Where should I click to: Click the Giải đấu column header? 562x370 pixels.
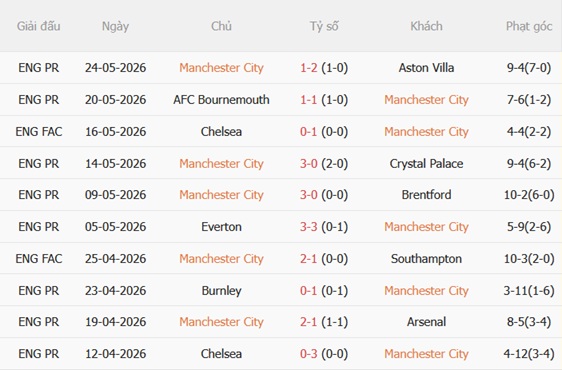(x=38, y=26)
